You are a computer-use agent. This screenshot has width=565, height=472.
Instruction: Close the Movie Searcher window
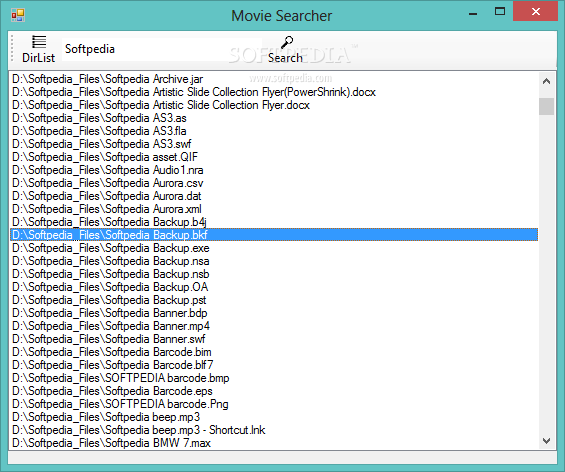pos(535,12)
